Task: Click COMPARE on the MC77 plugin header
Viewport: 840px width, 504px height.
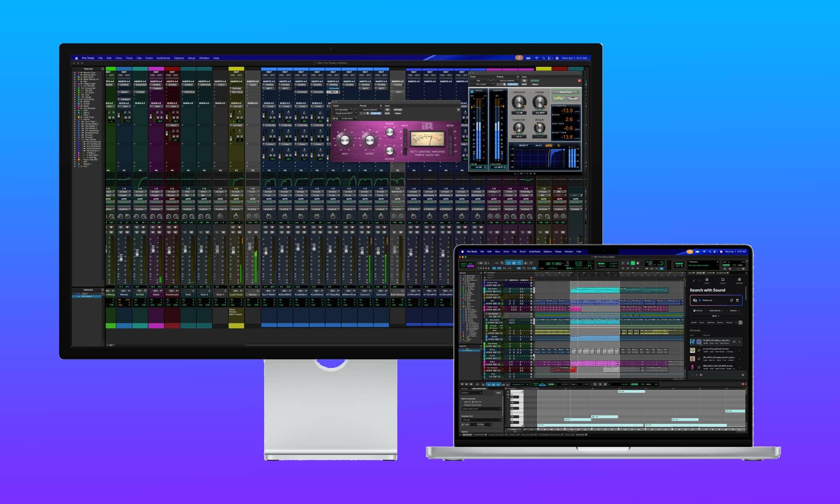Action: (x=375, y=113)
